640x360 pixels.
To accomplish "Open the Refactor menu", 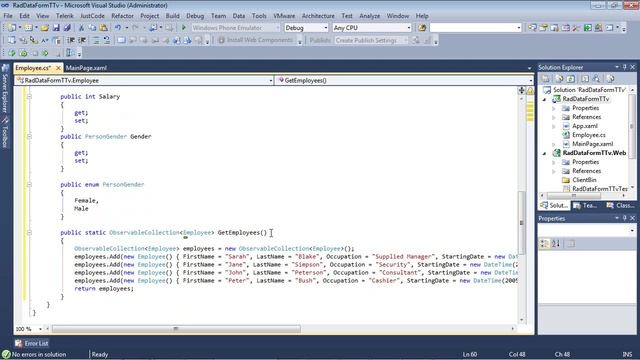I will click(122, 16).
